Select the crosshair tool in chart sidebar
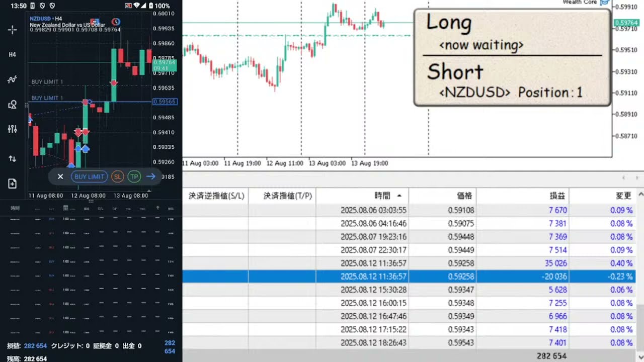 pos(13,30)
